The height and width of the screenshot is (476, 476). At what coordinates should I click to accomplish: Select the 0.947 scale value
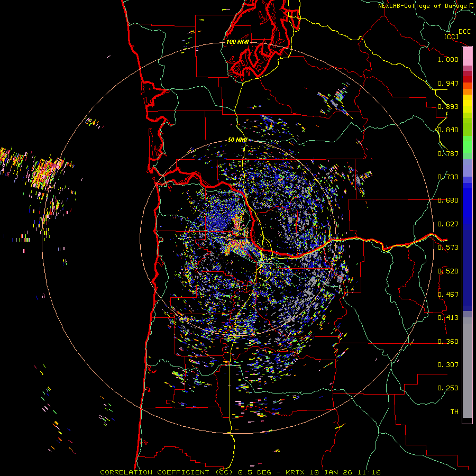(x=448, y=83)
